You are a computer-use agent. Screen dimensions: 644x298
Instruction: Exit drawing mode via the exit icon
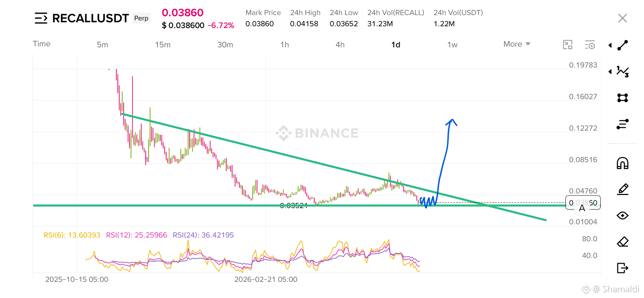tap(623, 268)
